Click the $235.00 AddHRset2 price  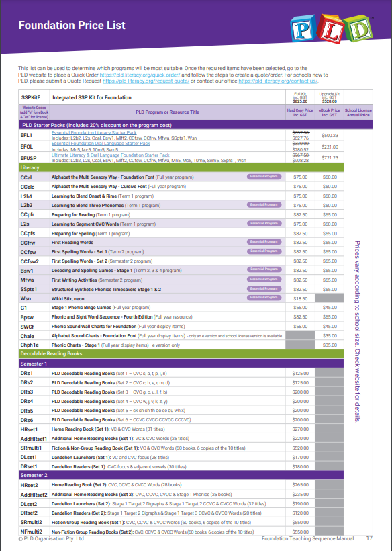[300, 494]
